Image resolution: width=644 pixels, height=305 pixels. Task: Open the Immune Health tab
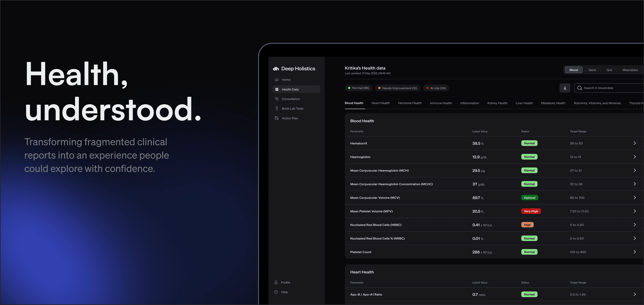click(x=441, y=103)
